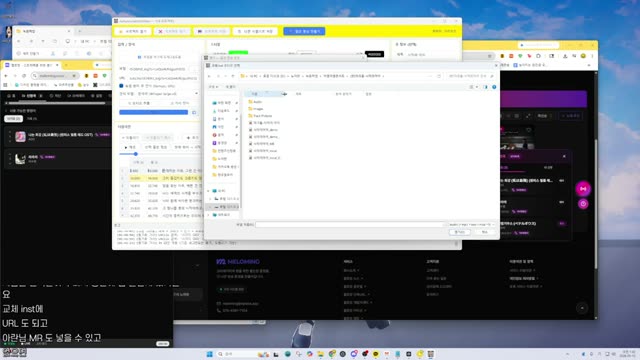The height and width of the screenshot is (360, 640).
Task: Click the open project button in yellow toolbar
Action: point(133,31)
